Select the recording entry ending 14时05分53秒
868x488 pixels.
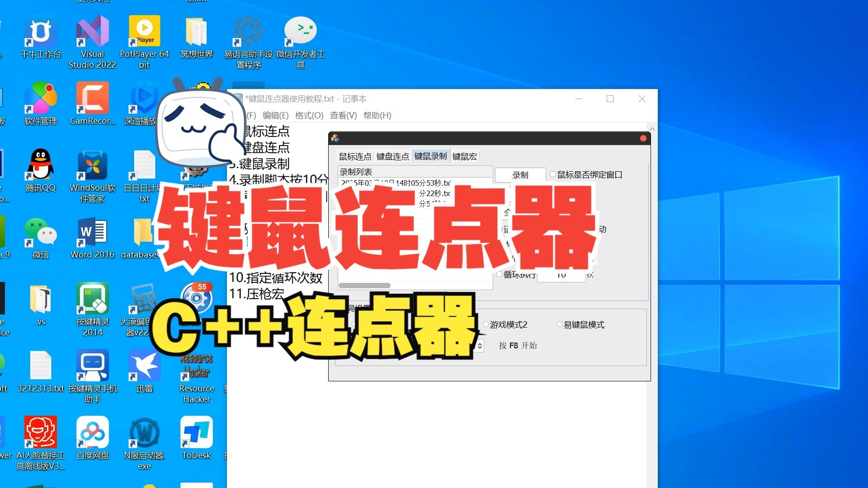click(x=396, y=183)
